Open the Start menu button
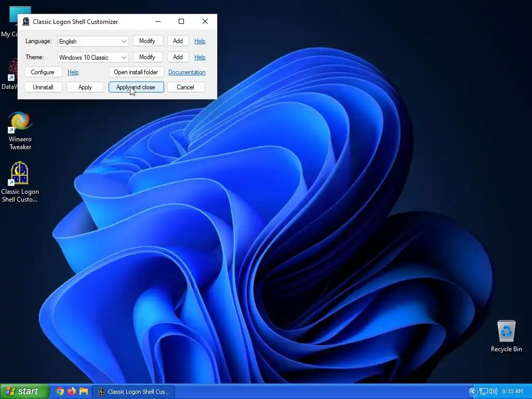The height and width of the screenshot is (399, 532). pyautogui.click(x=25, y=391)
